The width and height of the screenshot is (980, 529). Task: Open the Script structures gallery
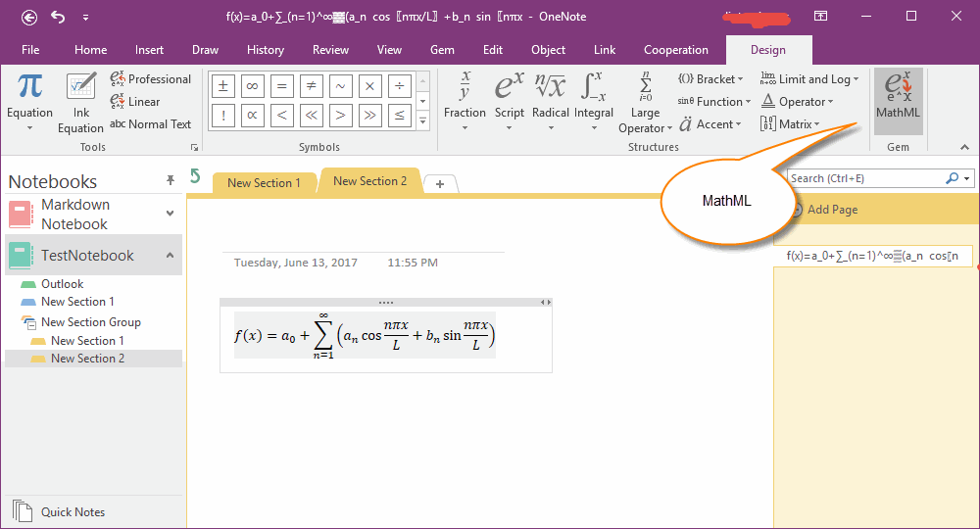pyautogui.click(x=510, y=101)
